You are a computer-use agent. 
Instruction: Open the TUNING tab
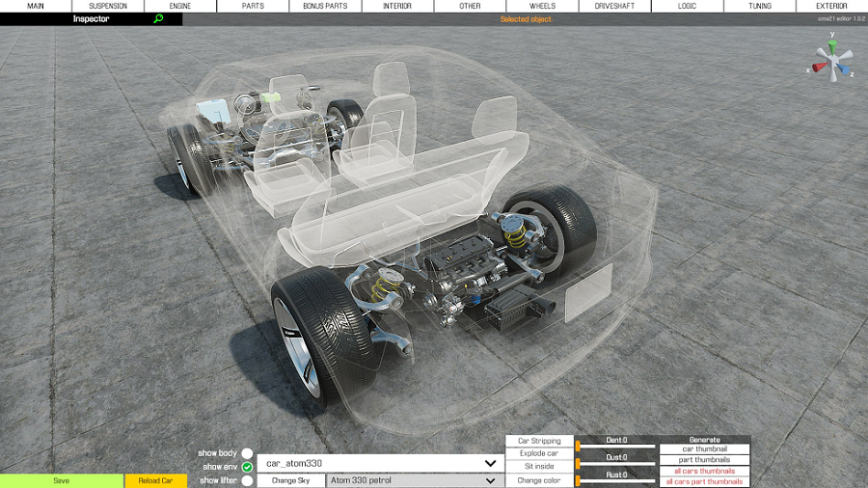coord(760,6)
